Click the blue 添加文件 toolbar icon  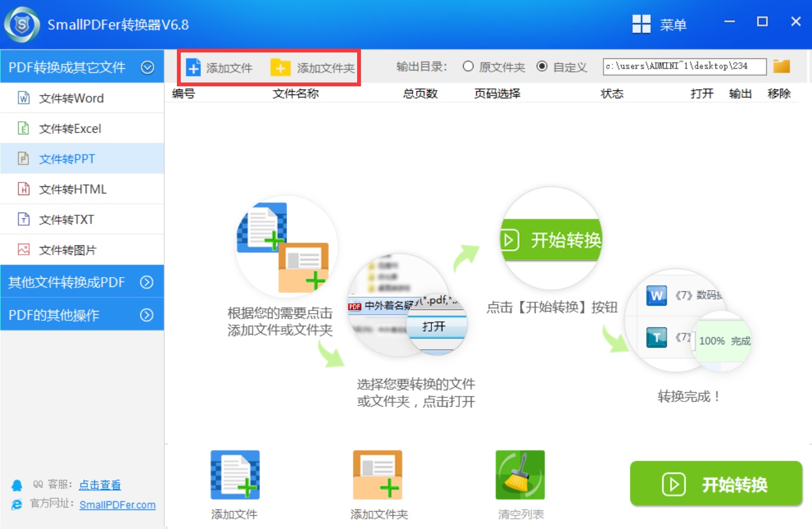point(193,67)
